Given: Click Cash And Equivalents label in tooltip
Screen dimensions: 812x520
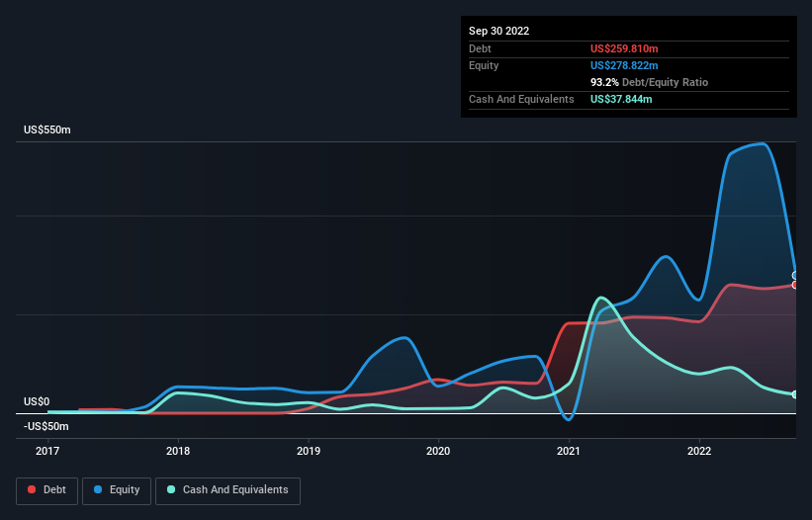Looking at the screenshot, I should [x=521, y=99].
